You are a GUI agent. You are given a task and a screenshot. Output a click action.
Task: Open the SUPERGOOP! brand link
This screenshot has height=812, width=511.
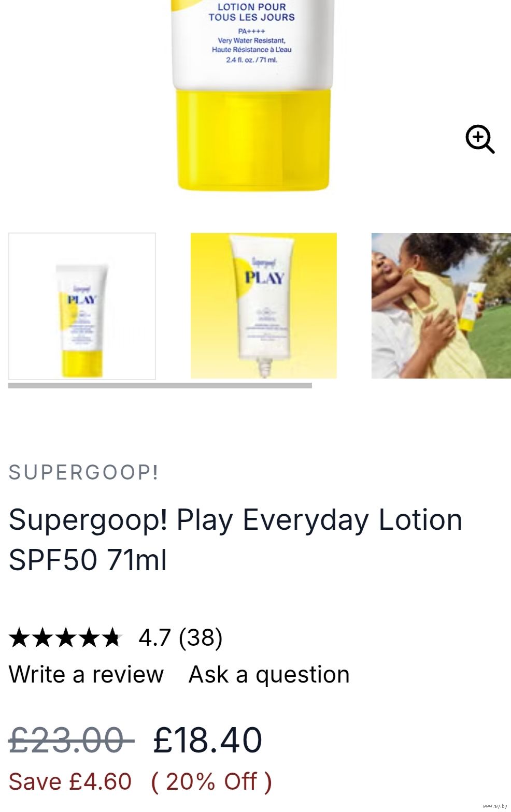pos(84,472)
